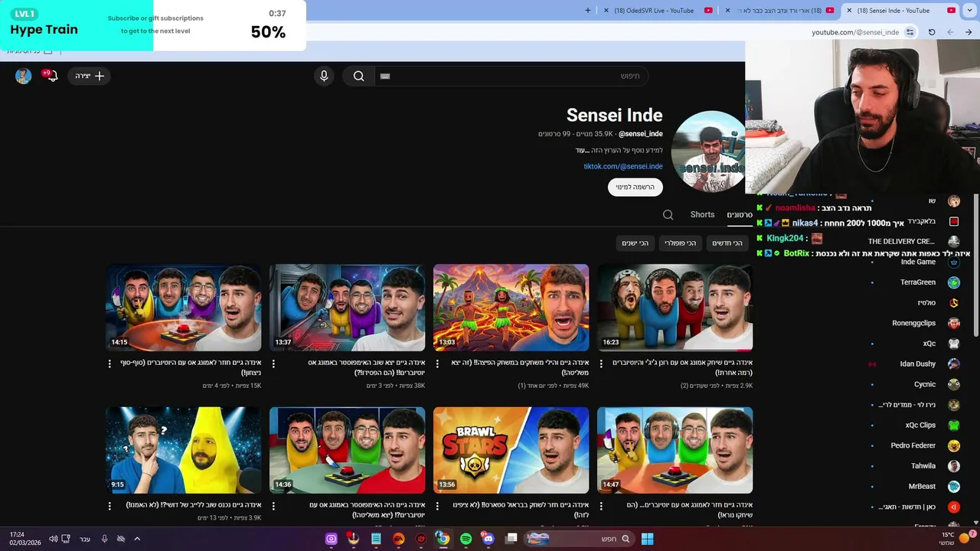Open Task View on the taskbar
Screen dimensions: 980x551
pos(511,539)
